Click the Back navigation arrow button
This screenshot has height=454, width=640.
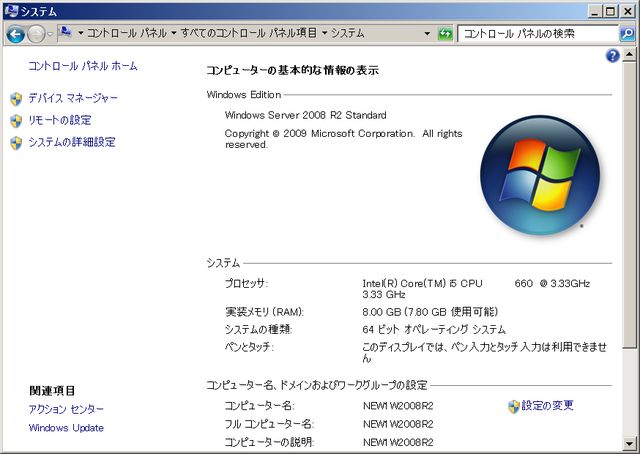[15, 33]
